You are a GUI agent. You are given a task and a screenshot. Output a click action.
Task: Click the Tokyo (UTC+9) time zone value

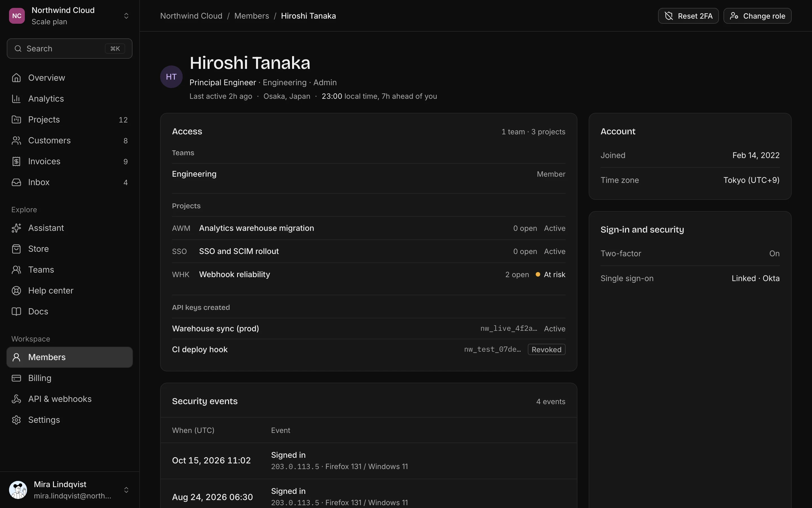[x=751, y=180]
